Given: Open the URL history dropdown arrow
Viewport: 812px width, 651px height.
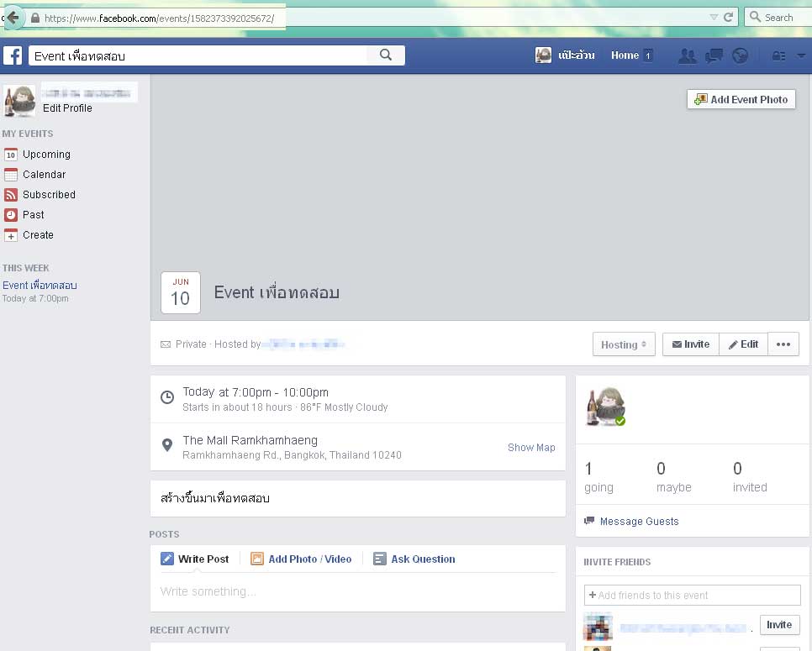Looking at the screenshot, I should click(714, 18).
